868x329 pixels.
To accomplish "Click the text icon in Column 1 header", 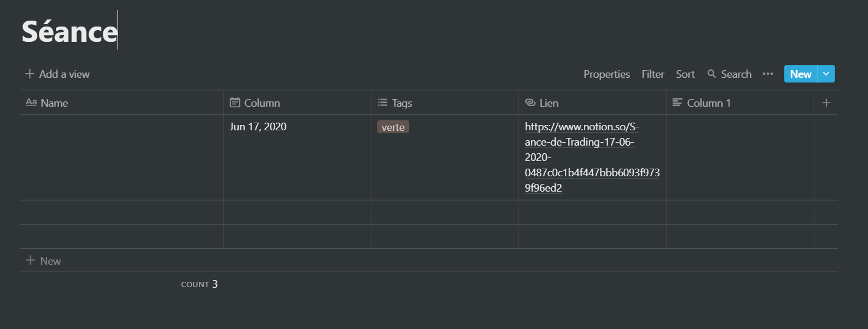I will point(677,103).
